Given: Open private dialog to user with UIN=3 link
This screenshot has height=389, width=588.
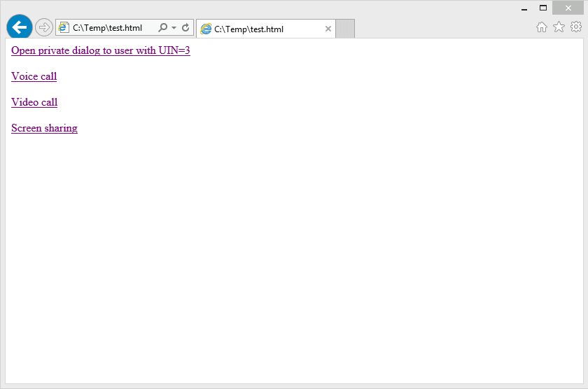Looking at the screenshot, I should pyautogui.click(x=100, y=50).
